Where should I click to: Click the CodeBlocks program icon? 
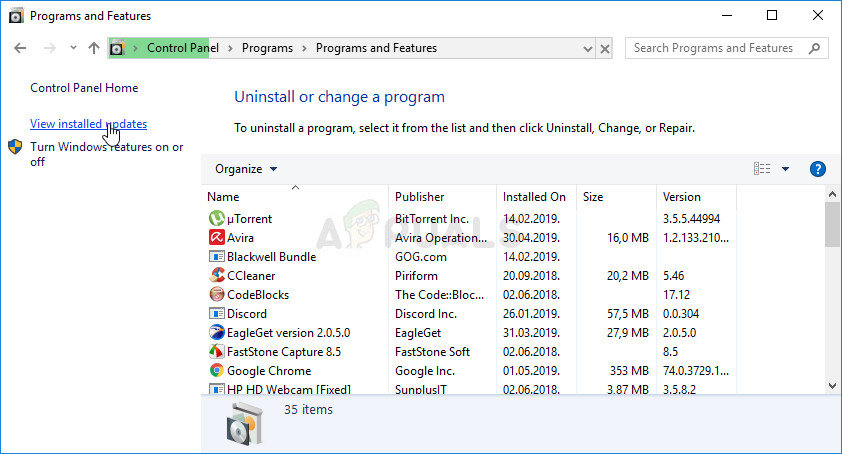[x=216, y=294]
